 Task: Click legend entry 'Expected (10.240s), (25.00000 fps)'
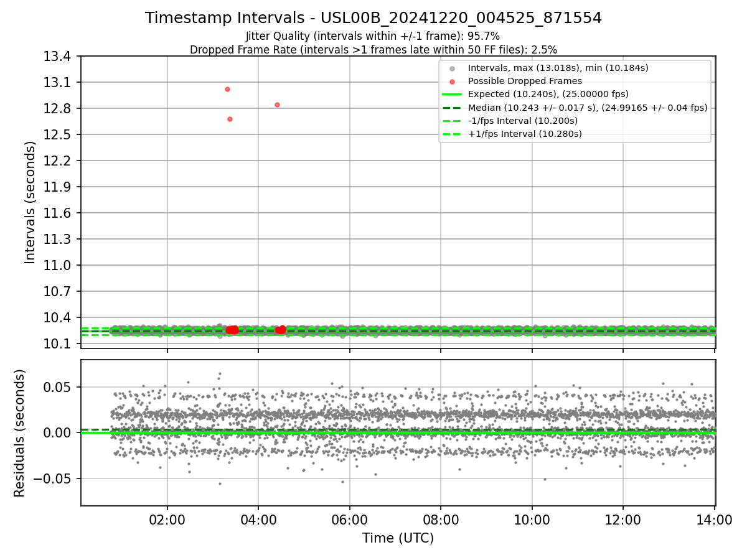[548, 94]
